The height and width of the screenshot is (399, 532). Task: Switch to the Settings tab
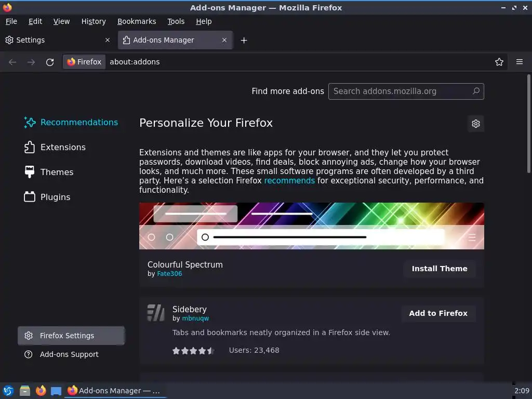58,40
